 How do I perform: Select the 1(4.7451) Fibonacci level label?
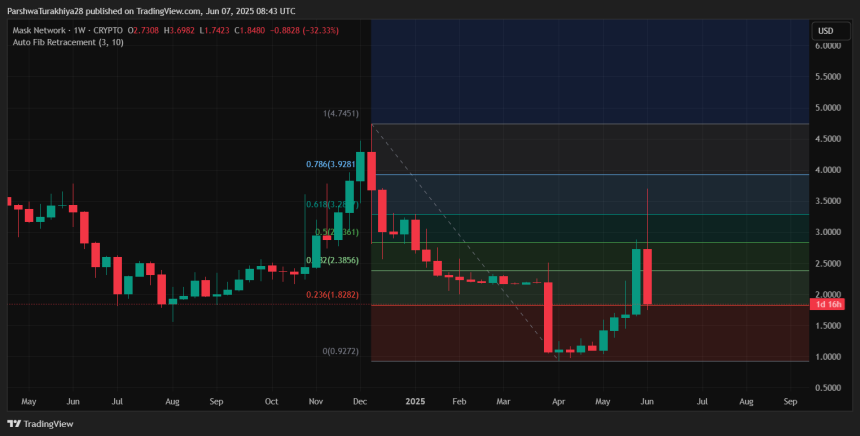click(339, 114)
